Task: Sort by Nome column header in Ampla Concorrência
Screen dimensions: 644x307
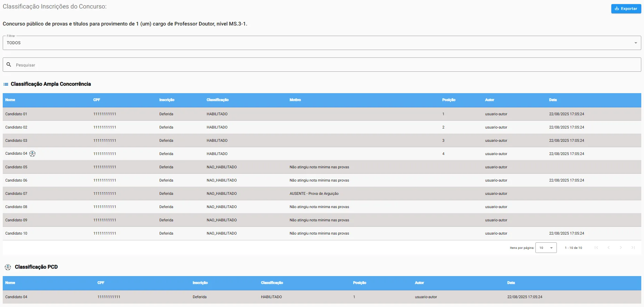Action: tap(10, 100)
